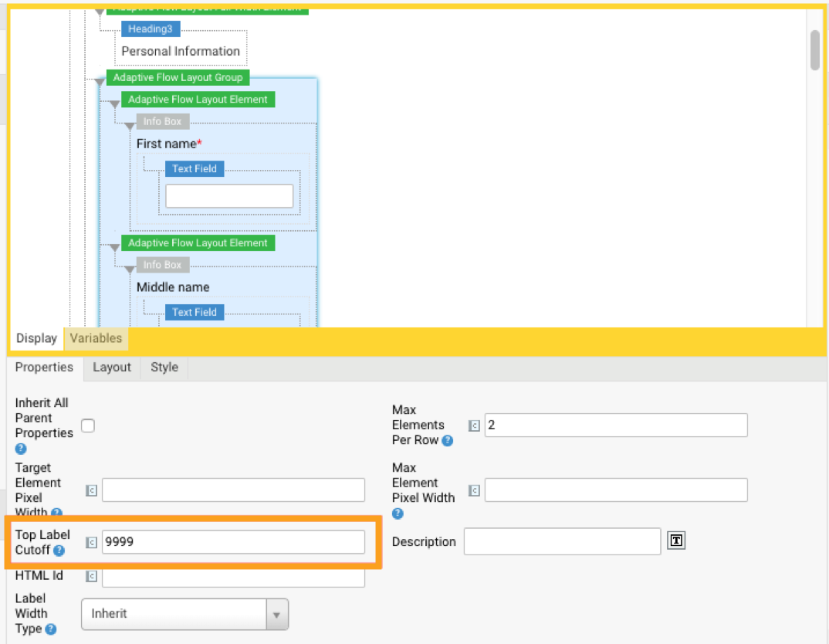Click expression icon beside Max Elements Per Row
The height and width of the screenshot is (644, 829).
pos(474,425)
